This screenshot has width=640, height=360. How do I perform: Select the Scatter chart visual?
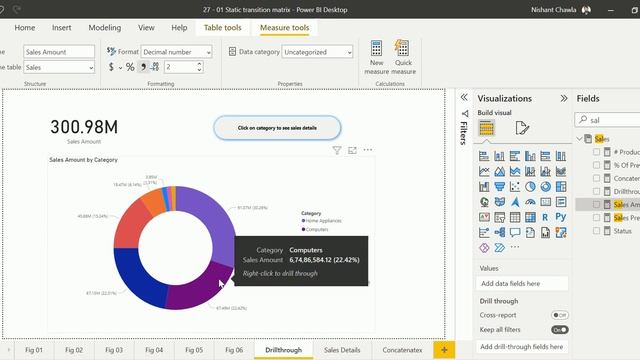[515, 187]
